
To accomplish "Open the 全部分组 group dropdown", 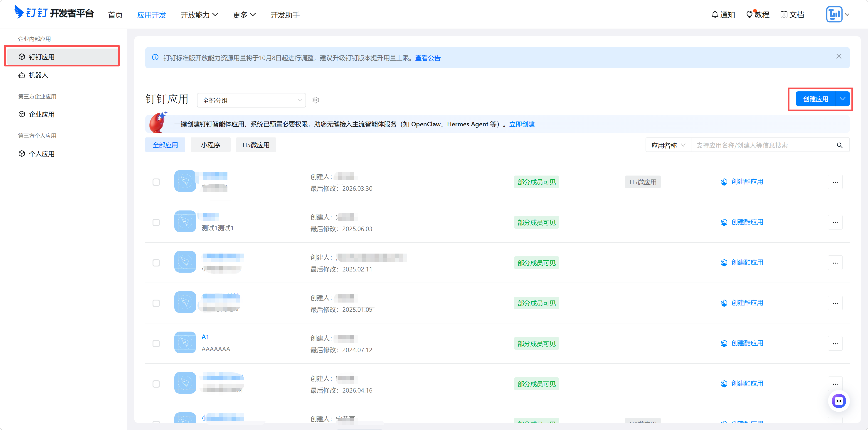I will coord(251,100).
